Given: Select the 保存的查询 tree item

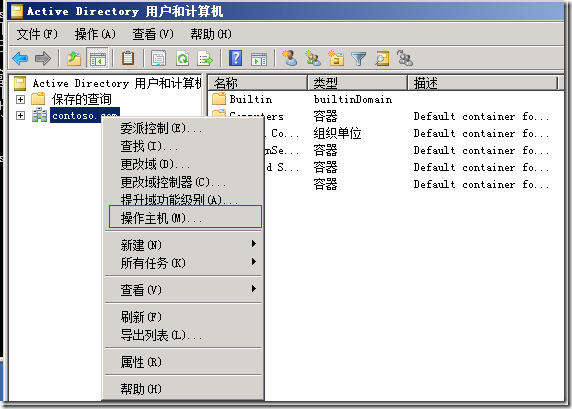Looking at the screenshot, I should point(81,99).
